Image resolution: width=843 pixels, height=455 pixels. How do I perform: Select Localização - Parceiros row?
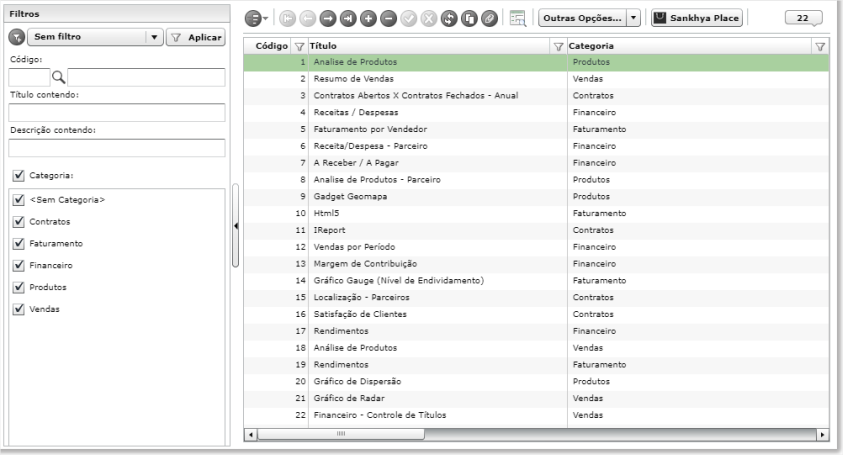(536, 297)
